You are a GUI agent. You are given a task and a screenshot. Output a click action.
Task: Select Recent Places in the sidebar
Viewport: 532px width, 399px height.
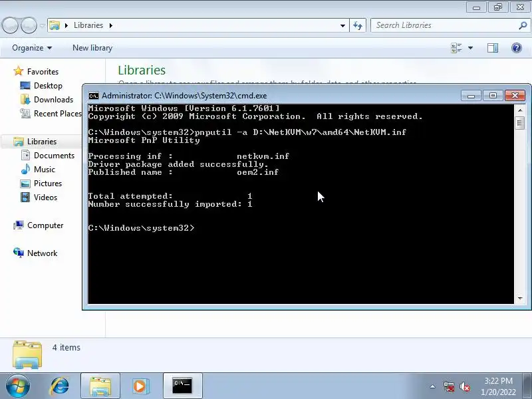57,113
